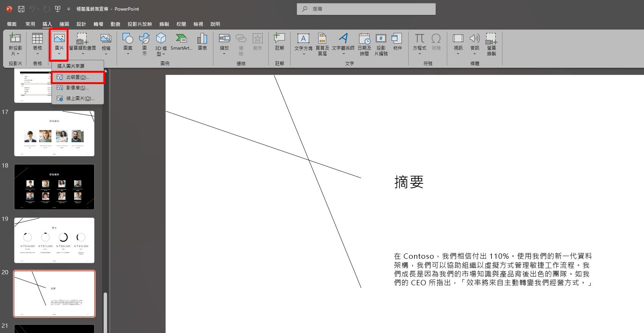The image size is (644, 333).
Task: Expand the 3D 模型 dropdown arrow
Action: (164, 54)
